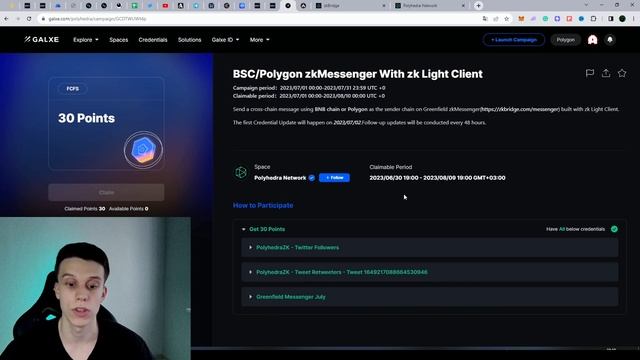This screenshot has width=640, height=360.
Task: Click the Galxe logo
Action: tap(42, 40)
